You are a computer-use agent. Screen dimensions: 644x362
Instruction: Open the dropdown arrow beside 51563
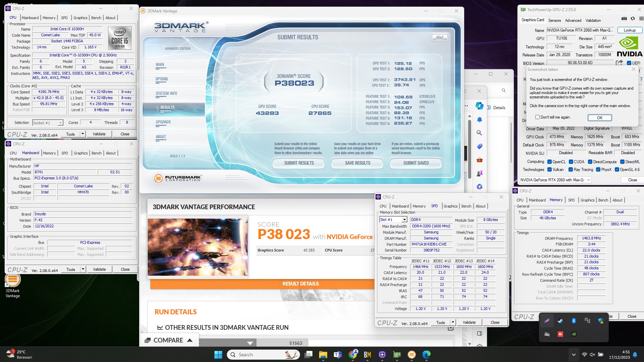click(250, 343)
